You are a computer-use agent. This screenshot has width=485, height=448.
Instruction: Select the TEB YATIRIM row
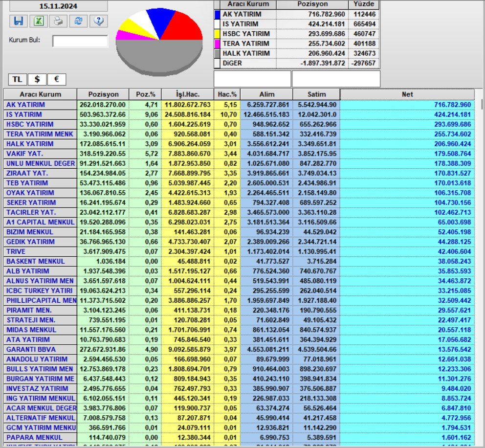click(x=239, y=183)
